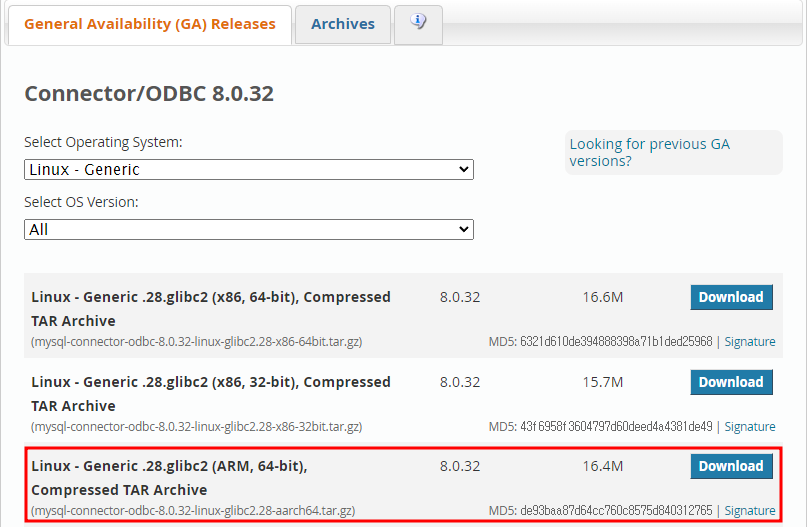Image resolution: width=808 pixels, height=527 pixels.
Task: Follow the Looking for previous GA versions link
Action: pyautogui.click(x=649, y=152)
